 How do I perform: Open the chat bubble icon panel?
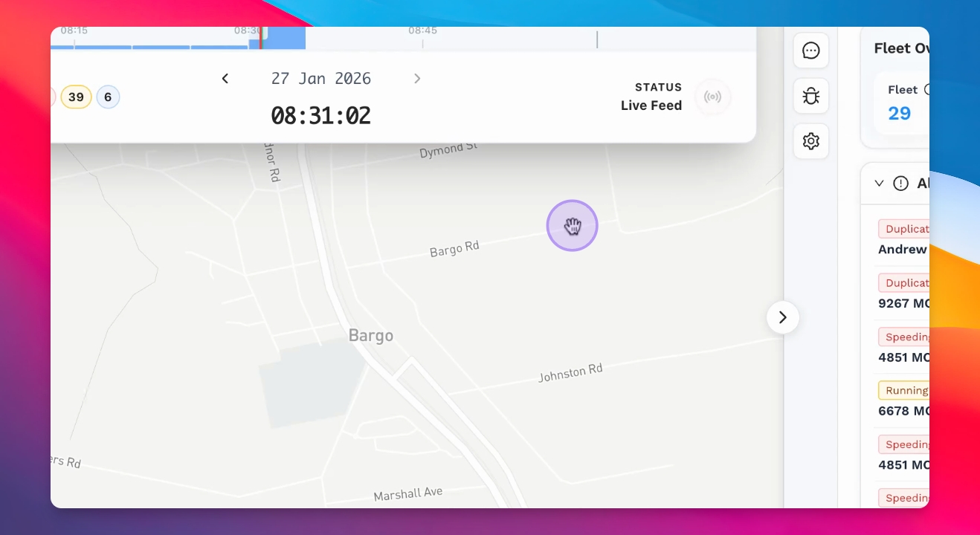(811, 51)
